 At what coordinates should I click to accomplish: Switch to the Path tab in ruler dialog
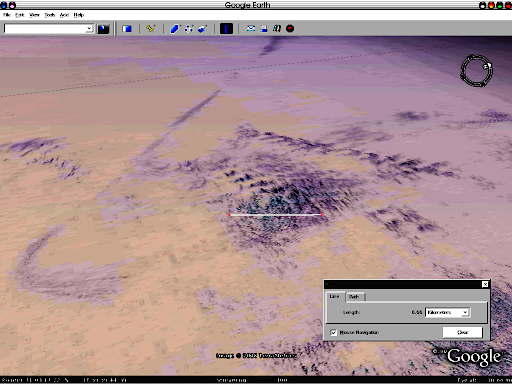355,297
